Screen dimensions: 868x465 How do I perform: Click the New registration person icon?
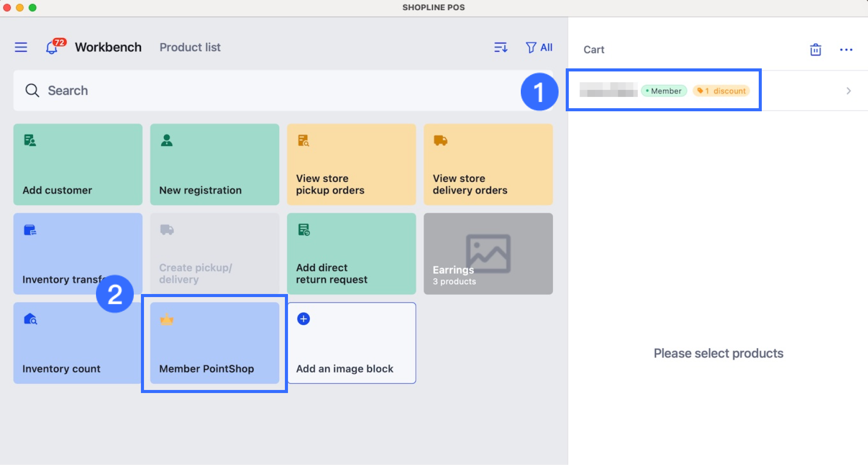pyautogui.click(x=167, y=140)
